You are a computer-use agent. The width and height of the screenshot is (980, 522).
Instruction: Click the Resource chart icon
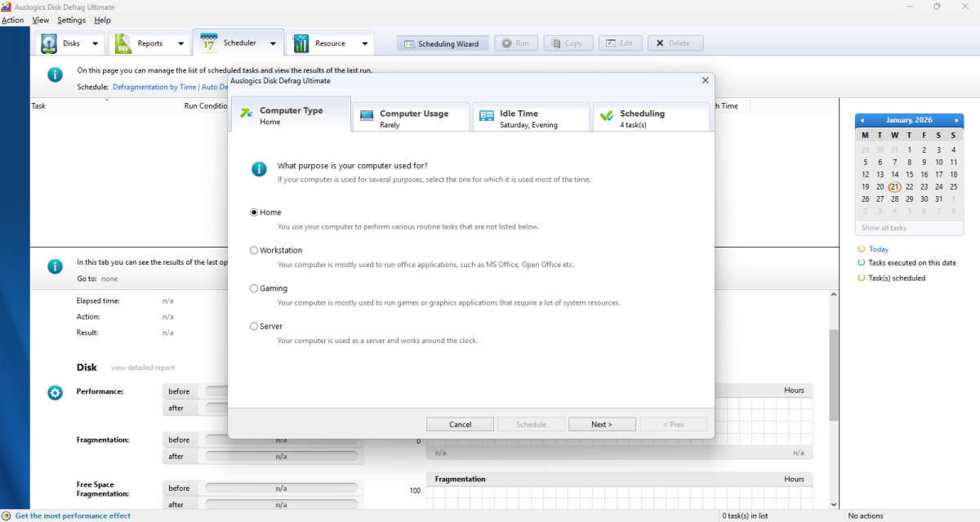[x=301, y=43]
